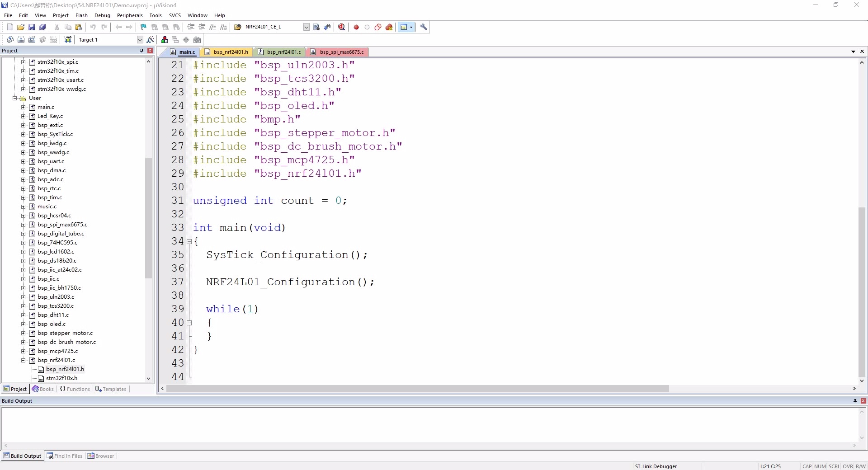Open the Target 1 dropdown
Image resolution: width=868 pixels, height=470 pixels.
pos(140,40)
